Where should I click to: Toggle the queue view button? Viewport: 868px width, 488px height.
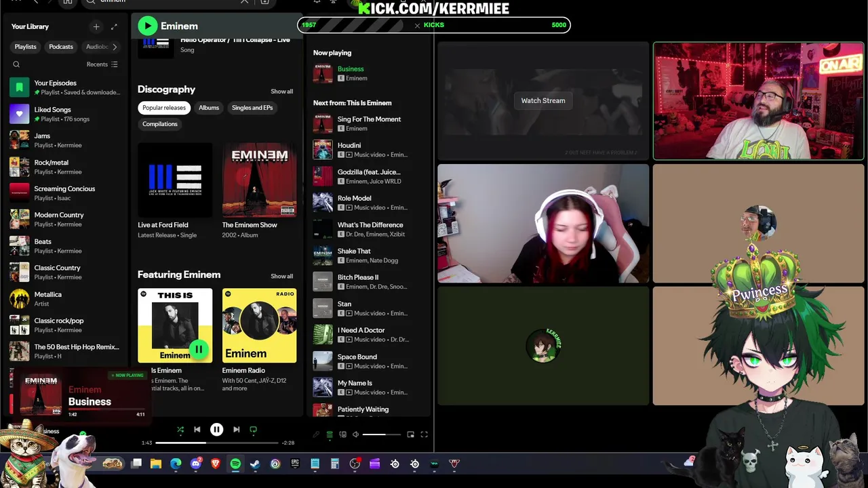pyautogui.click(x=330, y=434)
